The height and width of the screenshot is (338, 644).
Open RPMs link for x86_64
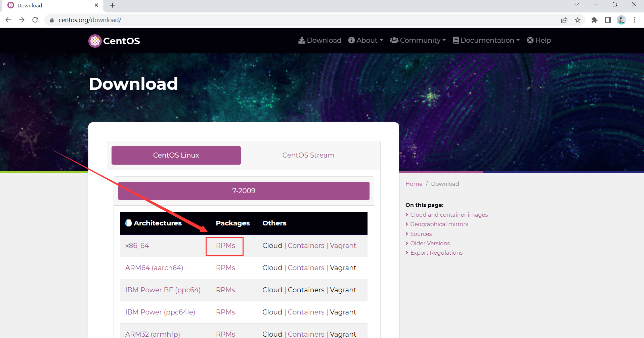(x=225, y=246)
